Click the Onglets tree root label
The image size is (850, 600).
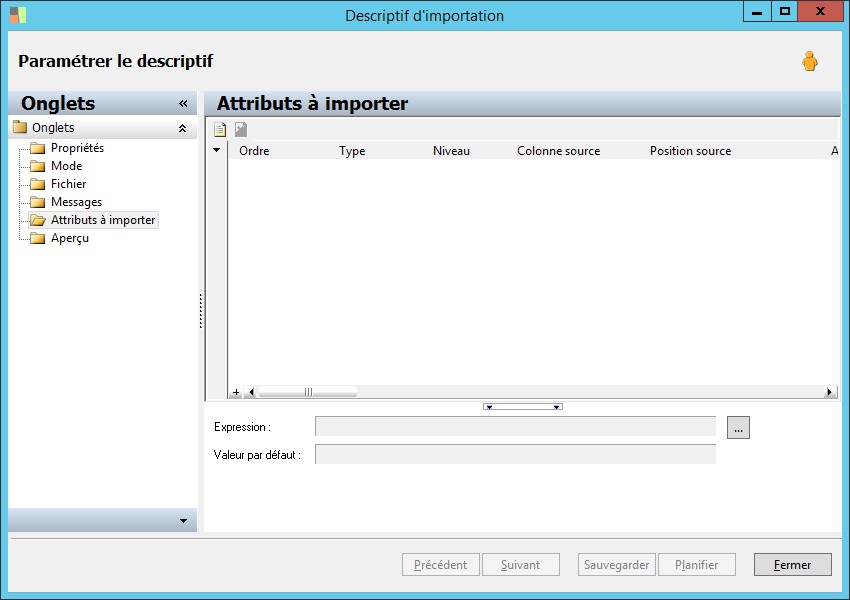point(53,127)
